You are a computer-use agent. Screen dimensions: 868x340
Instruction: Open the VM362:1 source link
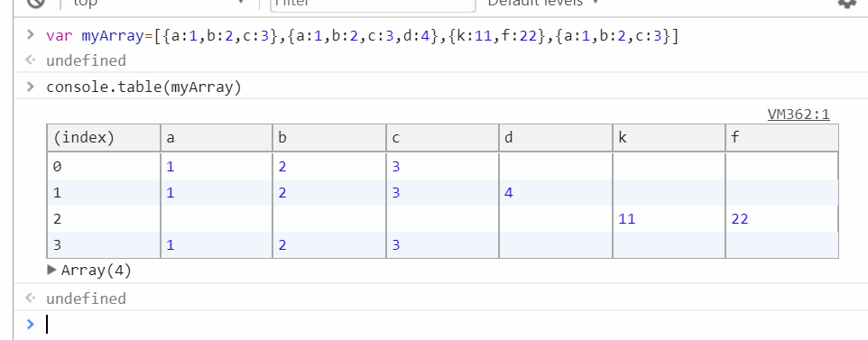(x=799, y=114)
